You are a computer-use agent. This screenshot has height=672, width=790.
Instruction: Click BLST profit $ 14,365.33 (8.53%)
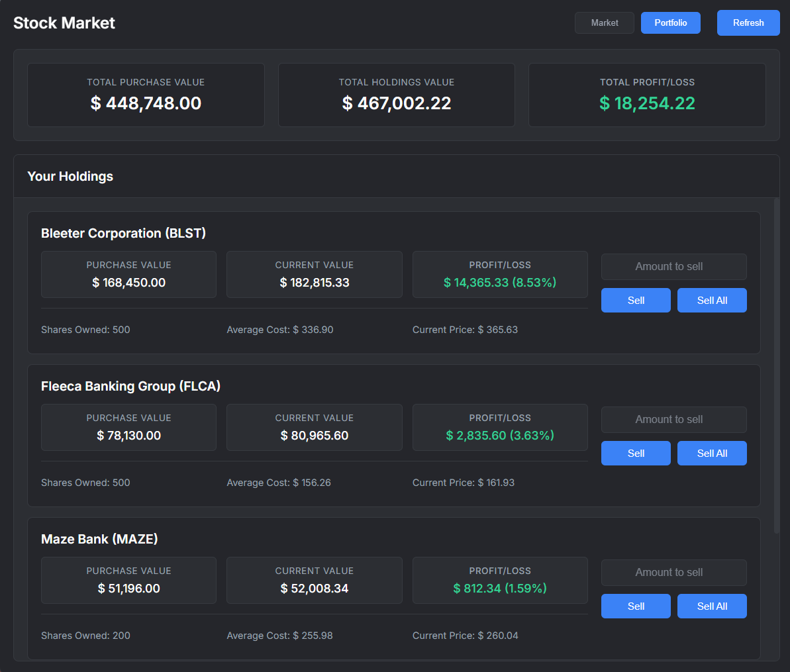coord(500,283)
